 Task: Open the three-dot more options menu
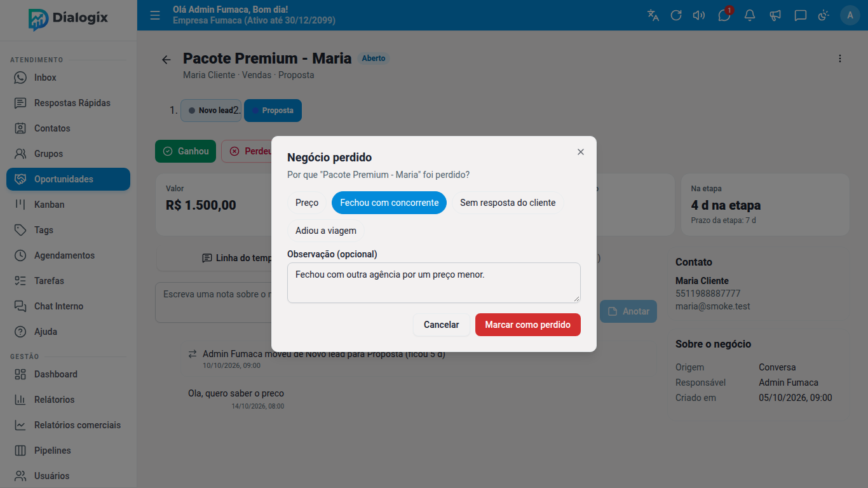(x=840, y=58)
